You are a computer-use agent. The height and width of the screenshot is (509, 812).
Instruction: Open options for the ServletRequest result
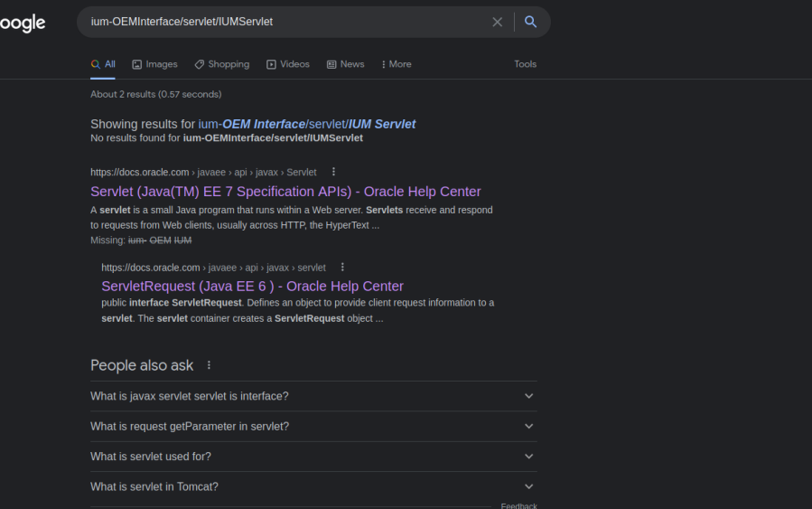(x=342, y=267)
